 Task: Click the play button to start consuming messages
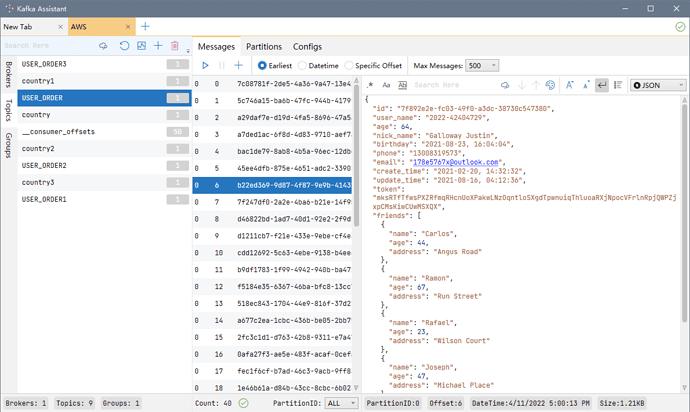click(205, 65)
